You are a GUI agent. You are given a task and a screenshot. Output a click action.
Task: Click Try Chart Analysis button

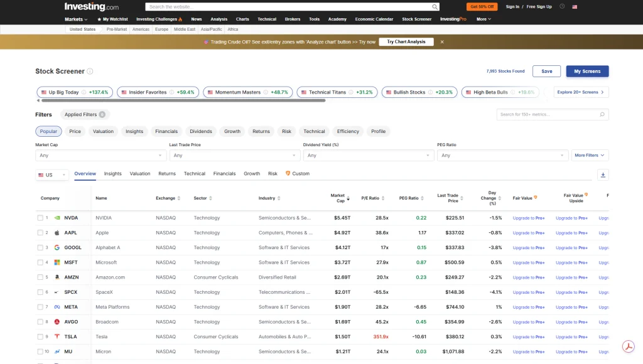[406, 42]
